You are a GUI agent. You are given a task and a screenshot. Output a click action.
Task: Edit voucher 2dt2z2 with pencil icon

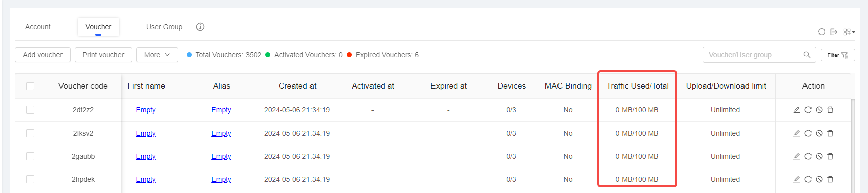[797, 110]
